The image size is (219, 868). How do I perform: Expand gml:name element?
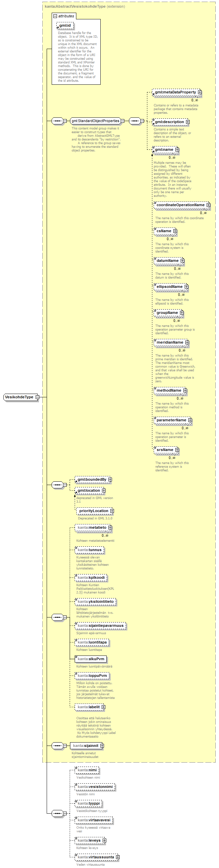coord(177,149)
